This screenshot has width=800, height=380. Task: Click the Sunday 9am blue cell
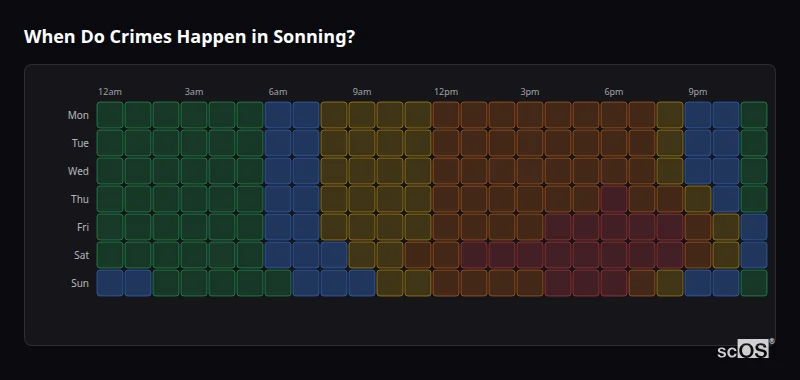362,283
